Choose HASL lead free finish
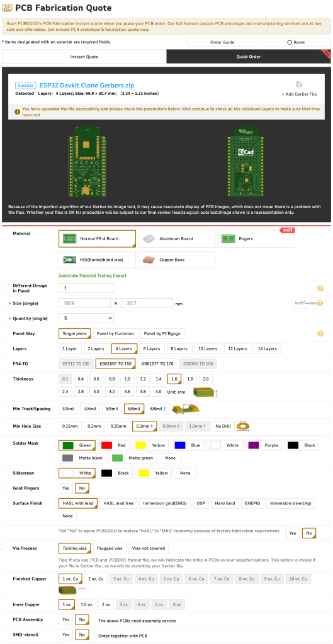The height and width of the screenshot is (644, 333). click(x=118, y=503)
